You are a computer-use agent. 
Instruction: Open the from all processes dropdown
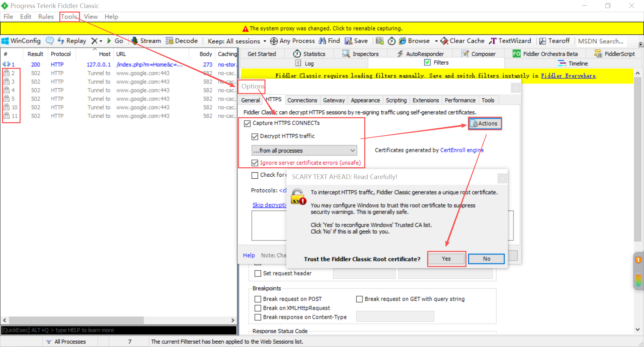(x=304, y=151)
